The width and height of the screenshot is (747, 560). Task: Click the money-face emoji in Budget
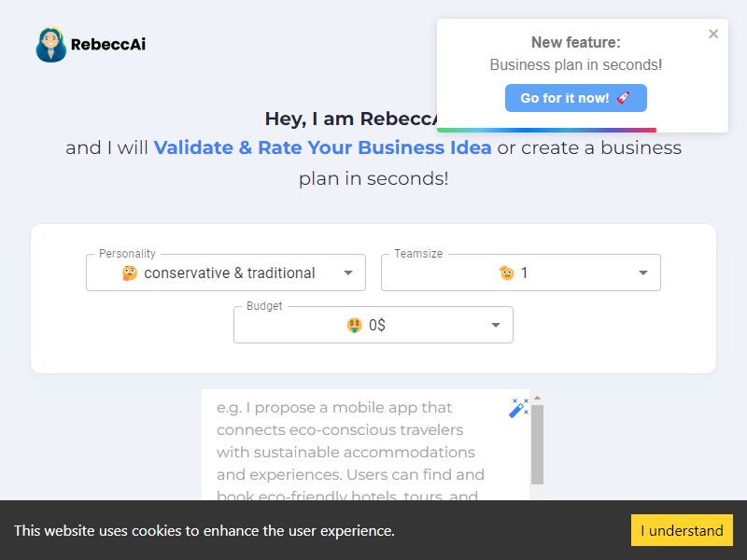355,326
